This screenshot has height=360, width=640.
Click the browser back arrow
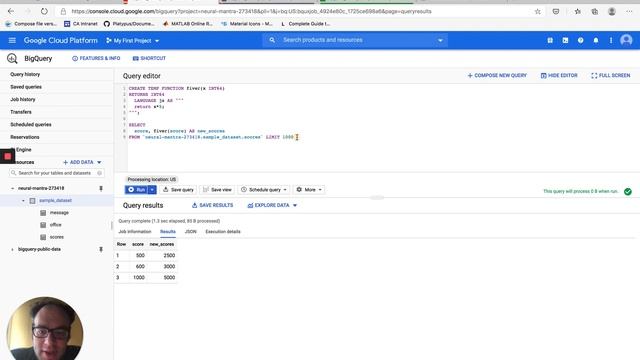(x=11, y=11)
